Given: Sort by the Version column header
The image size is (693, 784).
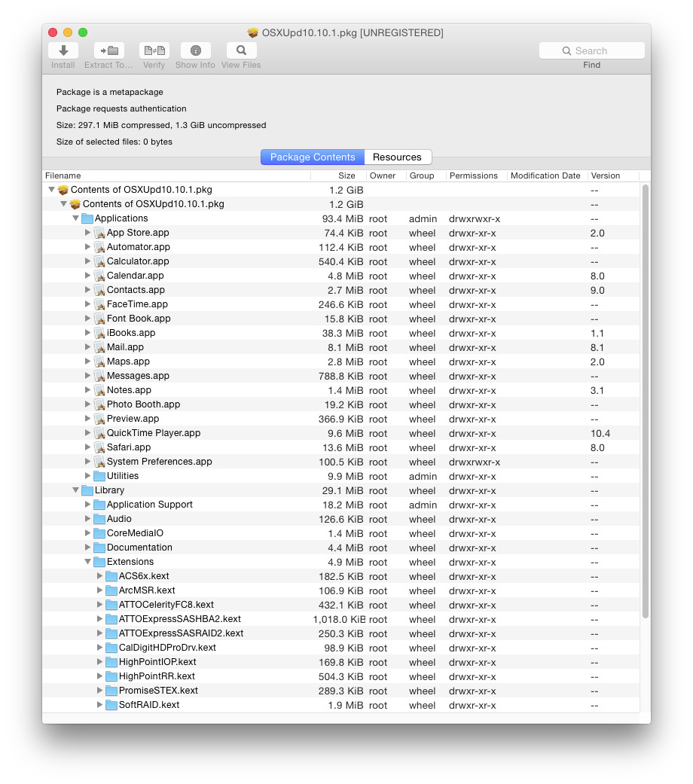Looking at the screenshot, I should point(613,176).
